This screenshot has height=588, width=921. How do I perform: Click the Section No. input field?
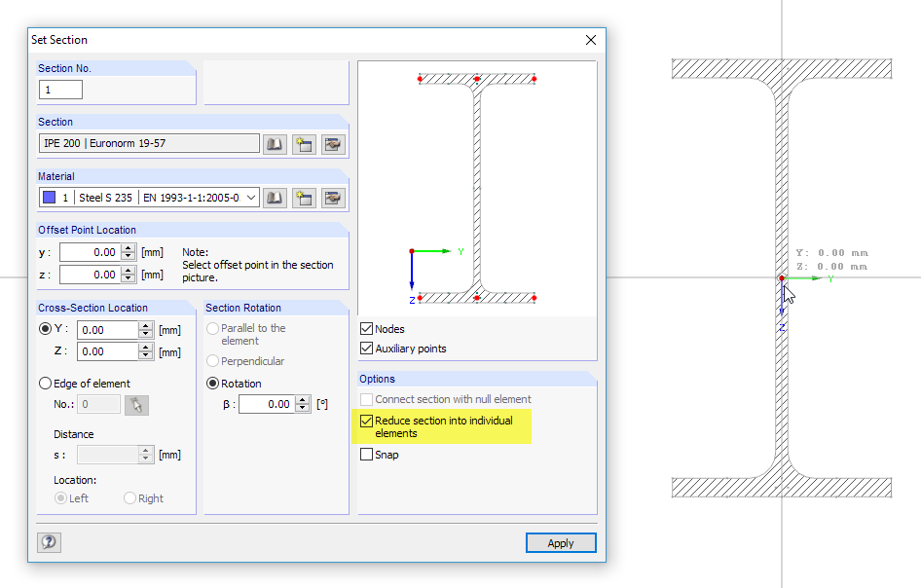[60, 90]
